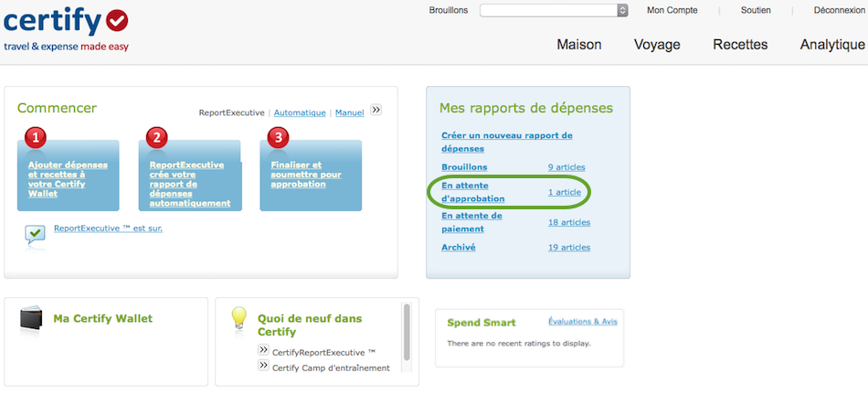The width and height of the screenshot is (868, 394).
Task: Click the Certify Wallet icon
Action: coord(30,319)
